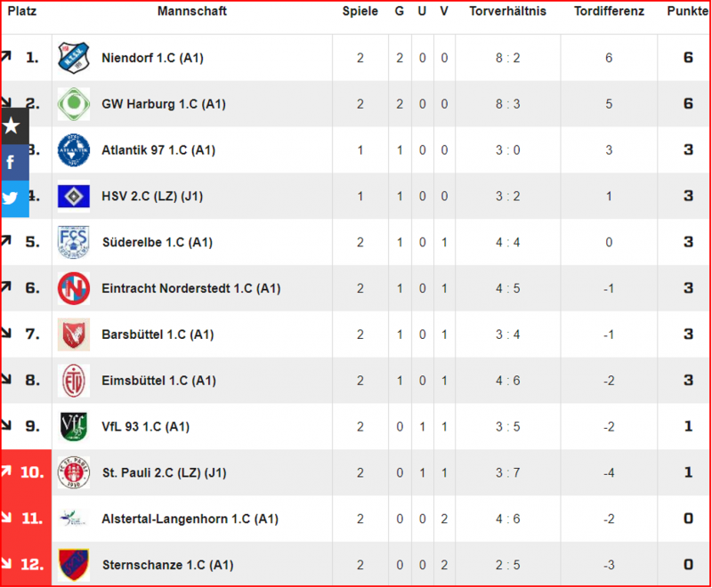Click the Mannschaft column header
The height and width of the screenshot is (588, 712).
[192, 12]
